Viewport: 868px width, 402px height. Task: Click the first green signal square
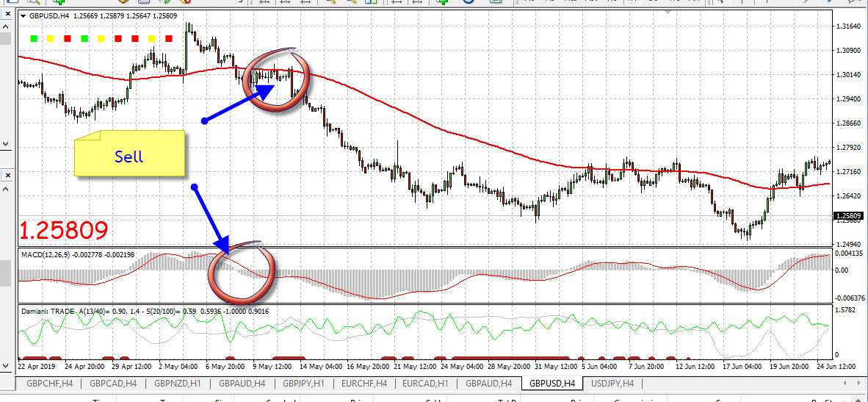[x=33, y=37]
